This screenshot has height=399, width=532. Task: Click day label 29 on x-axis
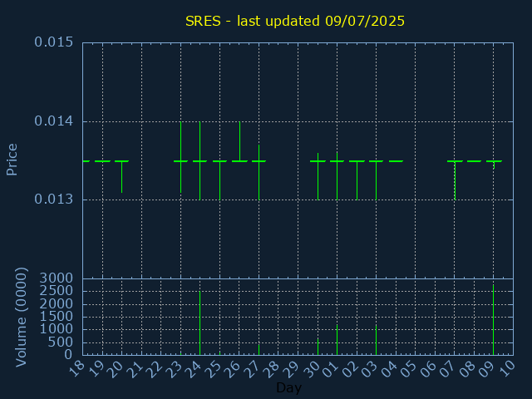coord(292,369)
